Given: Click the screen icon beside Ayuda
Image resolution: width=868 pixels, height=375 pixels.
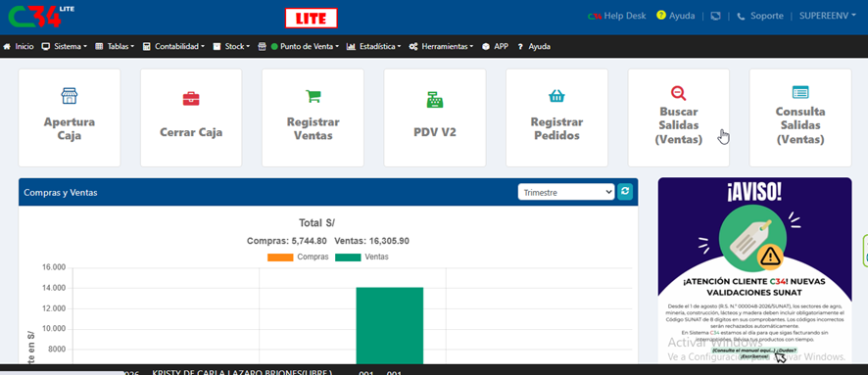Looking at the screenshot, I should point(715,16).
